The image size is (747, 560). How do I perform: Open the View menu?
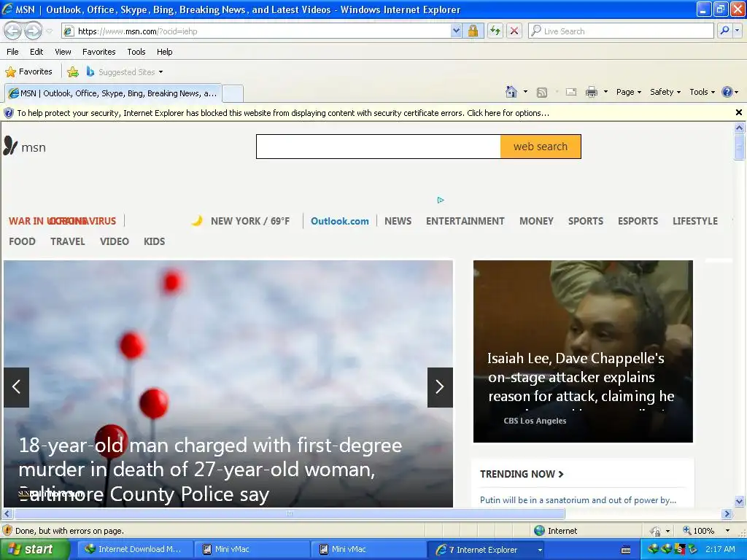(x=63, y=52)
